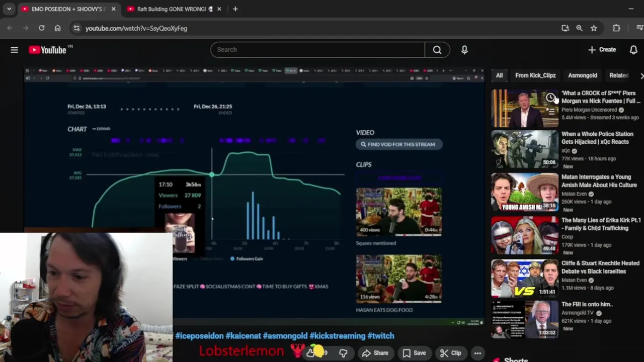Select the All filter chip
The width and height of the screenshot is (644, 362).
point(499,75)
